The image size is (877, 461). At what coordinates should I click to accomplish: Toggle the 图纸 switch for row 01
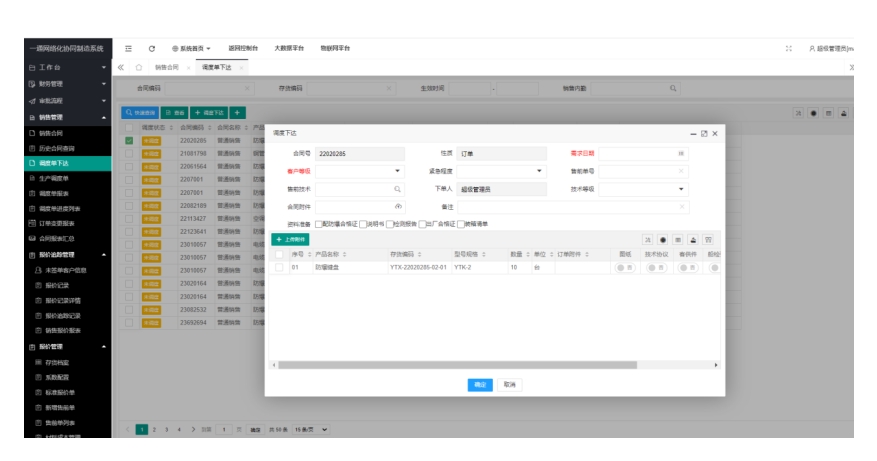click(x=625, y=268)
